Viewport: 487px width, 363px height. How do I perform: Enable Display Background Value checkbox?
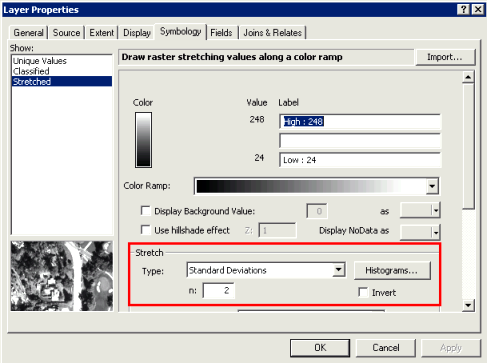146,211
